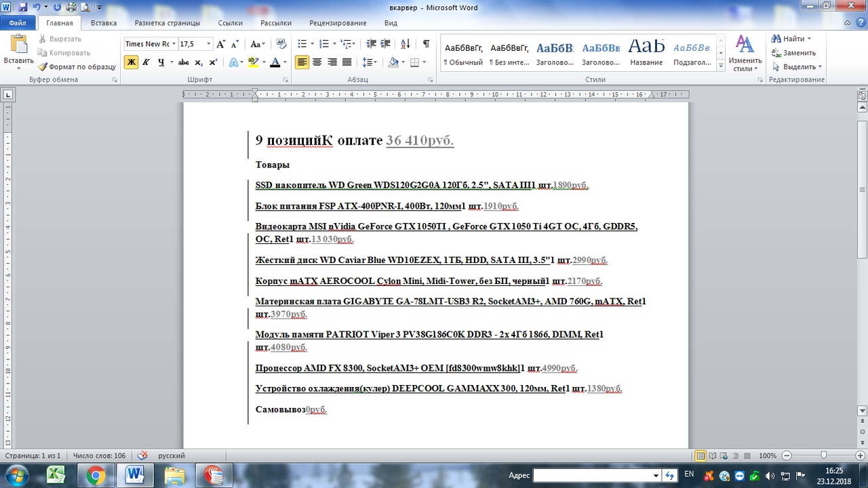Image resolution: width=868 pixels, height=488 pixels.
Task: Click the Shrink Font icon
Action: click(235, 44)
